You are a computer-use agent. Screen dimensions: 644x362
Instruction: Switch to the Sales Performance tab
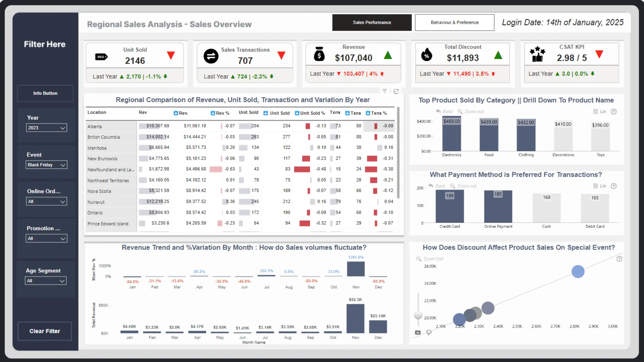pyautogui.click(x=372, y=22)
